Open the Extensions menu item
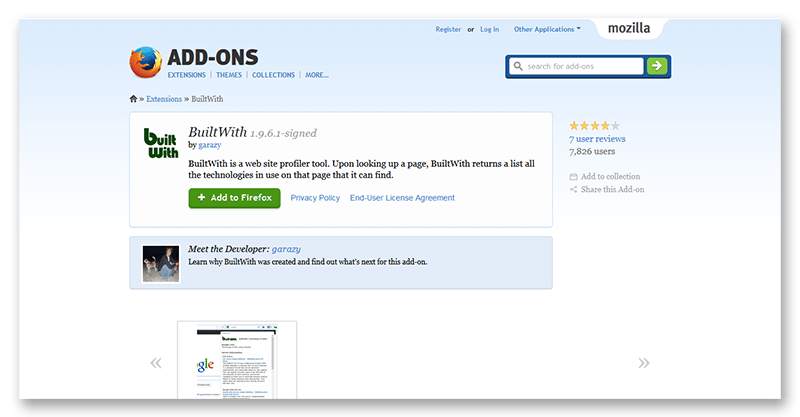Screen dimensions: 800x417 (x=187, y=75)
